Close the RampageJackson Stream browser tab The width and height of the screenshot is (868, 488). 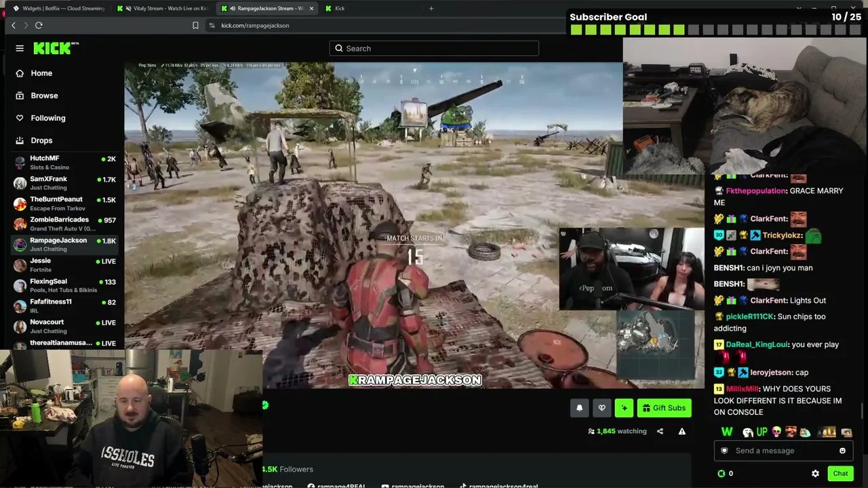point(312,8)
